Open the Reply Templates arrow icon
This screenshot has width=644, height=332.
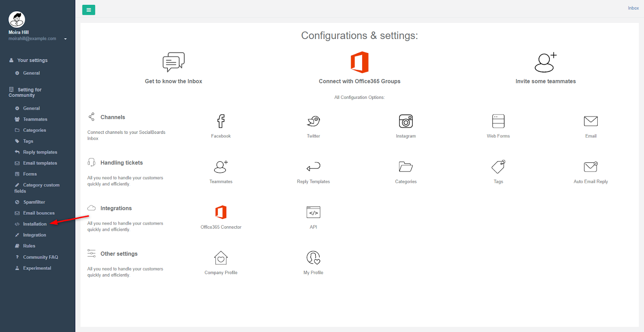[314, 166]
